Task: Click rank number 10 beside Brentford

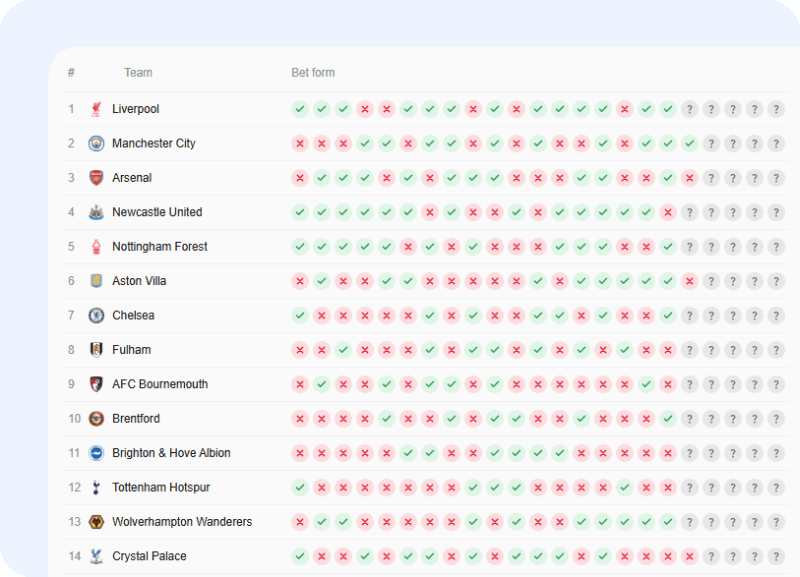Action: coord(74,419)
